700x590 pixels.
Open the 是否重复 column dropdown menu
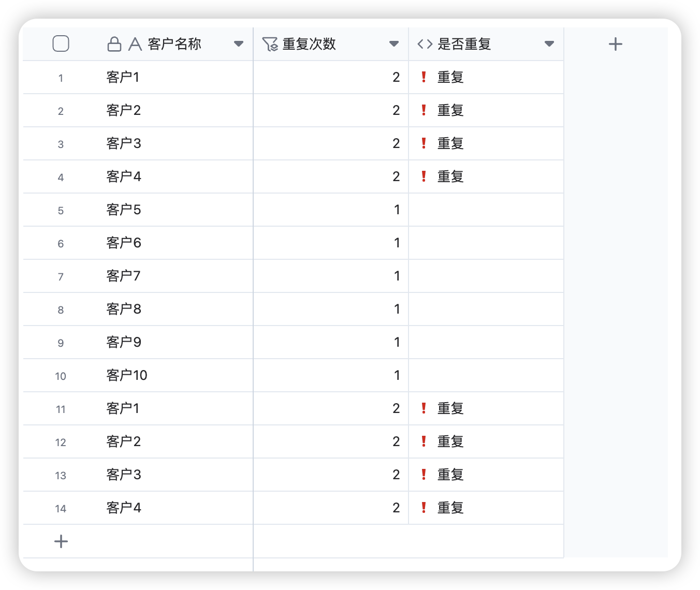549,43
